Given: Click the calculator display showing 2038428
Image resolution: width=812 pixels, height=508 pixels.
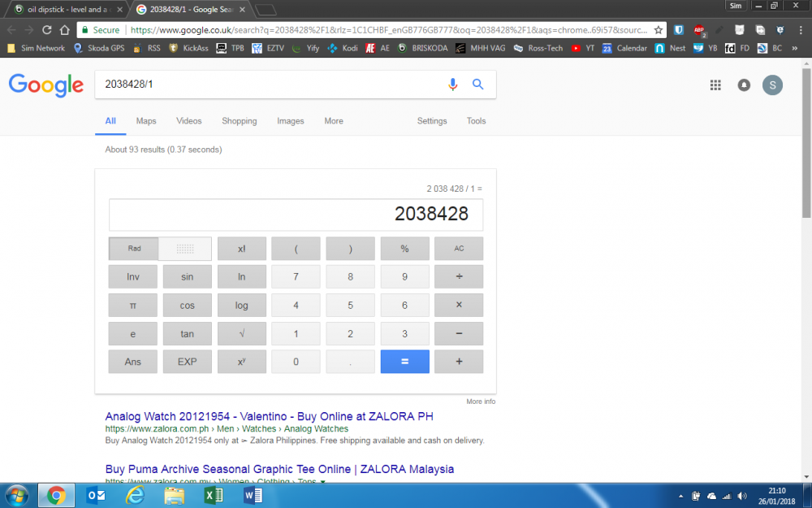Looking at the screenshot, I should [x=296, y=214].
